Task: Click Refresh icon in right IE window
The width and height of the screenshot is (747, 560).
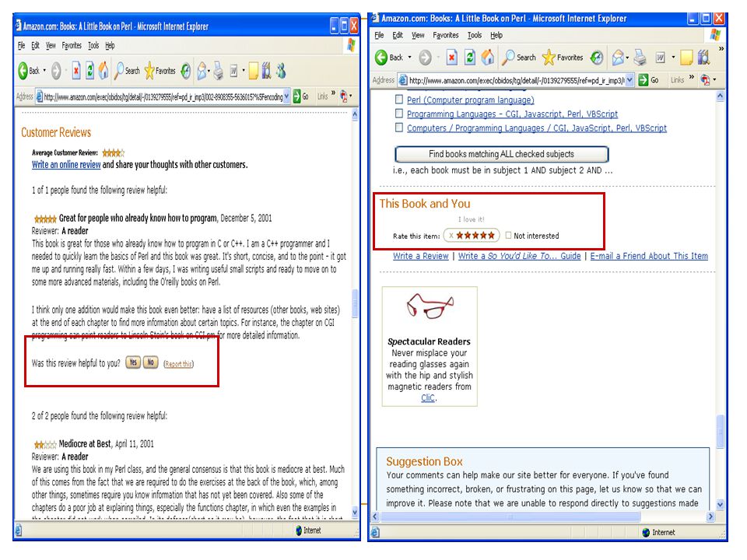Action: coord(470,58)
